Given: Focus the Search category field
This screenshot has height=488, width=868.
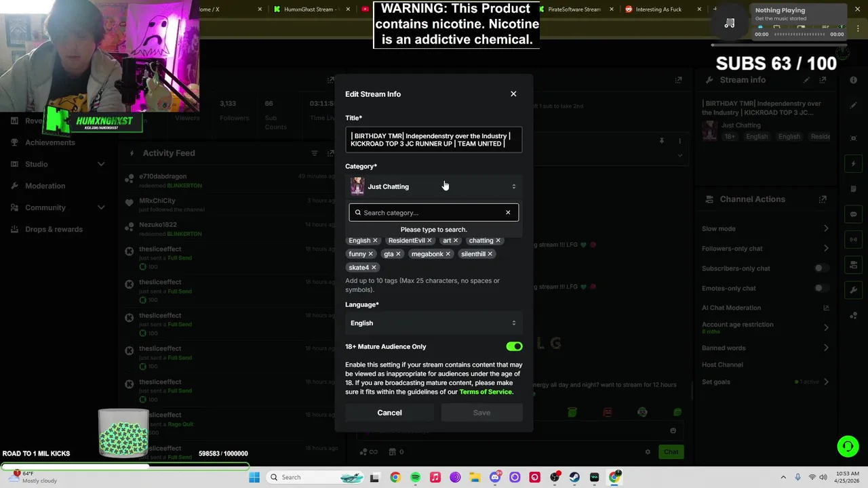Looking at the screenshot, I should (433, 213).
